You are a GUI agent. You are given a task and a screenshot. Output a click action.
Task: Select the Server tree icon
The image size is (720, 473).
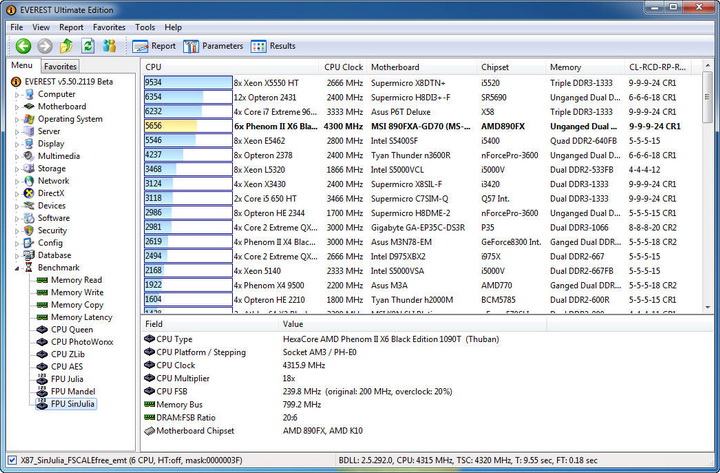pyautogui.click(x=29, y=131)
